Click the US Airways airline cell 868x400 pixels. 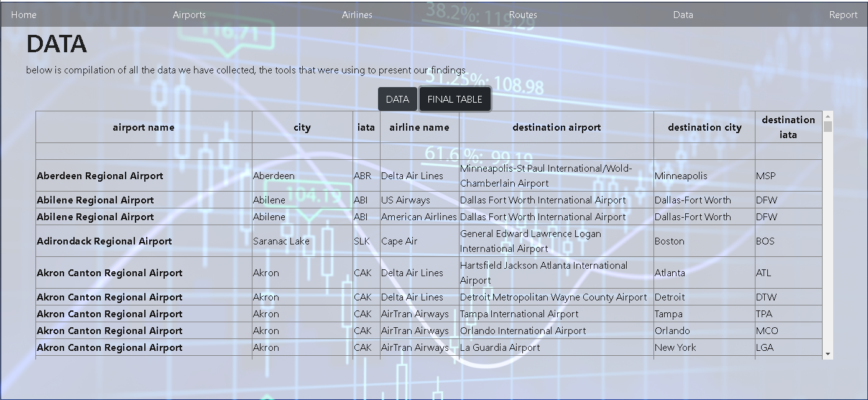coord(419,200)
